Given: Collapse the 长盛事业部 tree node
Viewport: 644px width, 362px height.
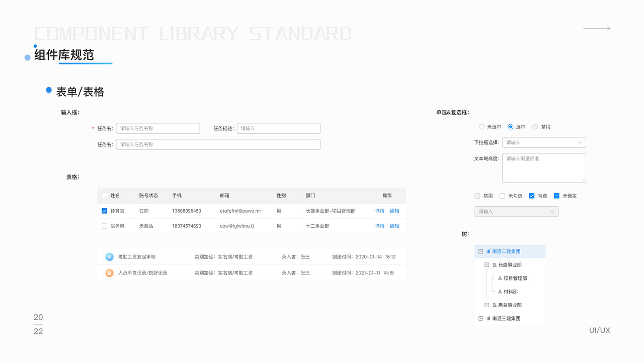Looking at the screenshot, I should click(487, 265).
